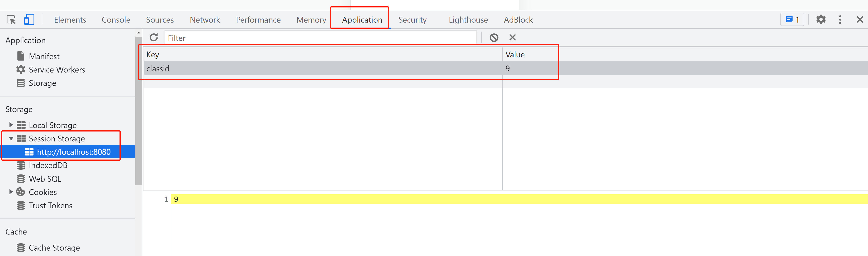
Task: Open the DevTools three-dot menu
Action: click(840, 19)
